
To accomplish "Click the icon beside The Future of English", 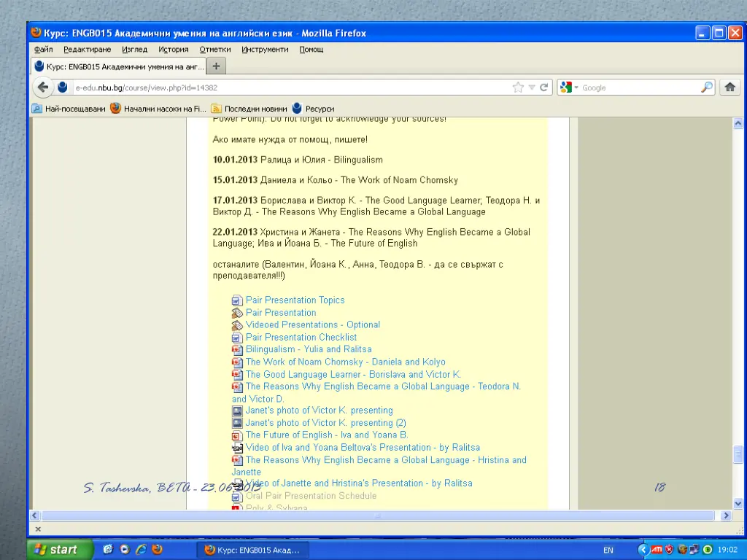I will (237, 435).
